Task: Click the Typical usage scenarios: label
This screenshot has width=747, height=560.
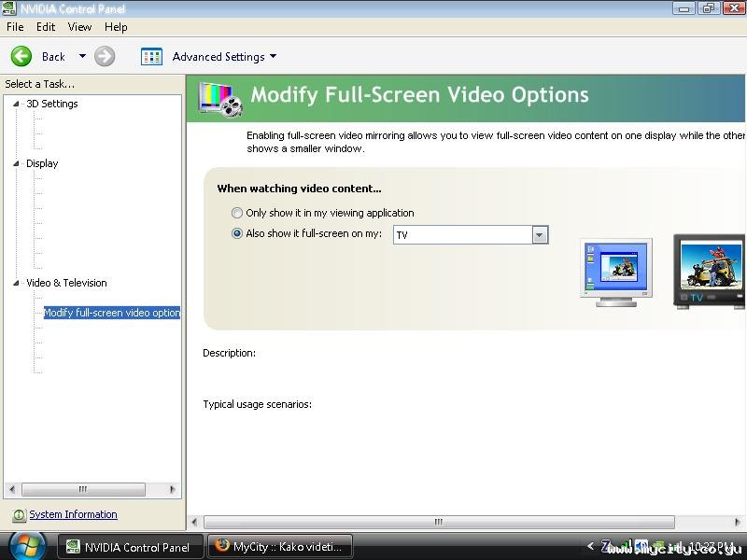Action: [x=258, y=404]
